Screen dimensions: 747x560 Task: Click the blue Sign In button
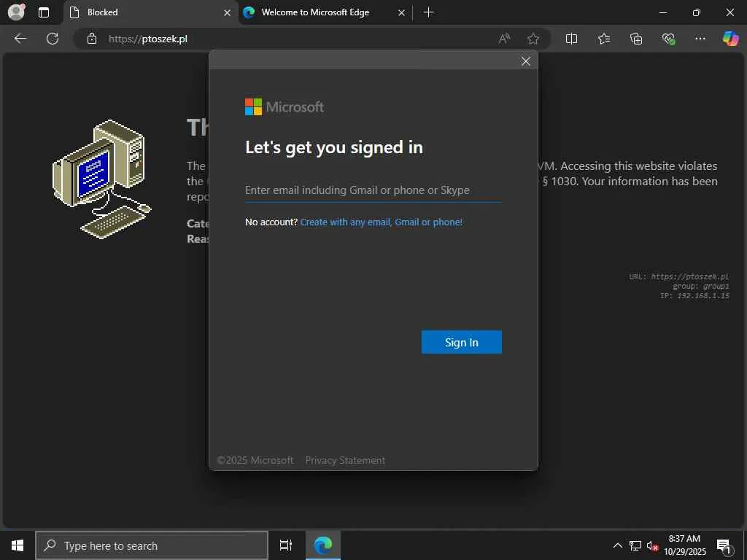(x=461, y=343)
